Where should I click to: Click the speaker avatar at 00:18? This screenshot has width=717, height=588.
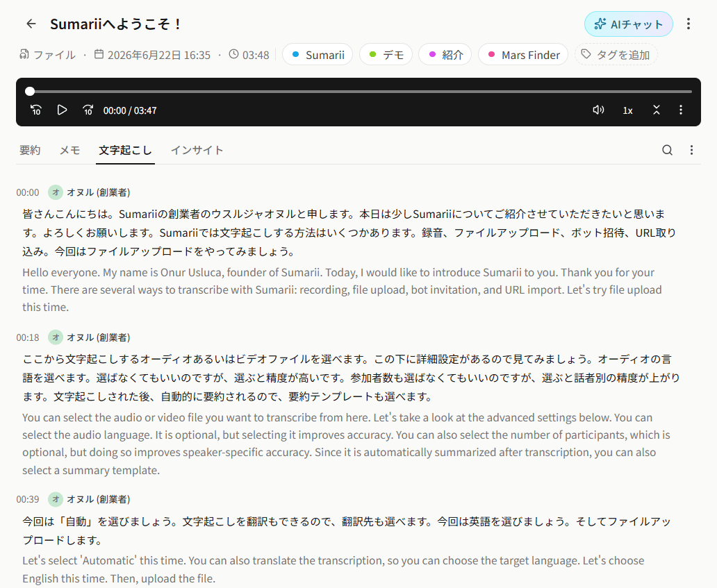click(x=56, y=337)
